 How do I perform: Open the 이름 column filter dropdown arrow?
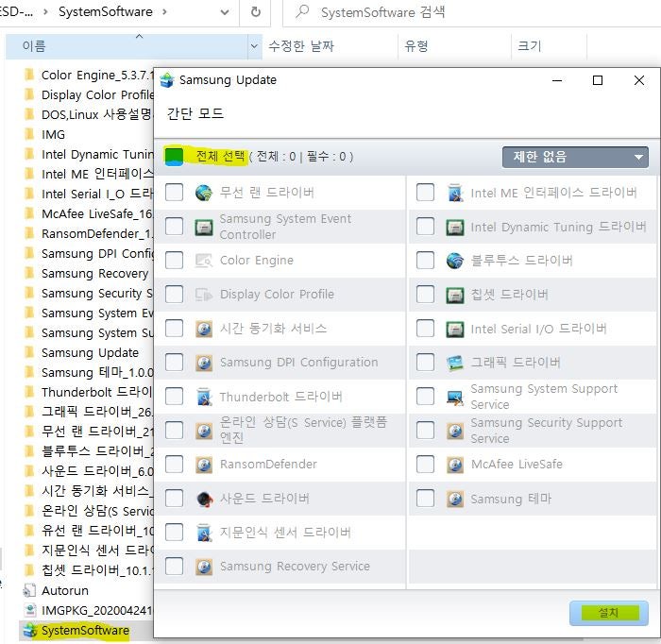pos(254,46)
